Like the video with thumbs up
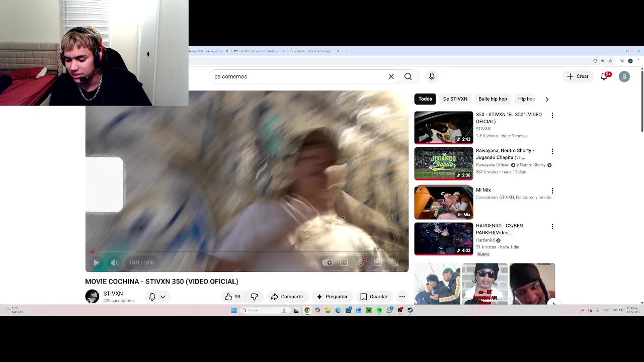 232,297
